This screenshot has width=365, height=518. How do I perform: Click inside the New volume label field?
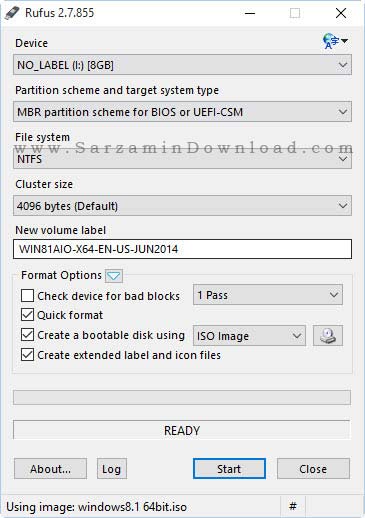[x=182, y=249]
